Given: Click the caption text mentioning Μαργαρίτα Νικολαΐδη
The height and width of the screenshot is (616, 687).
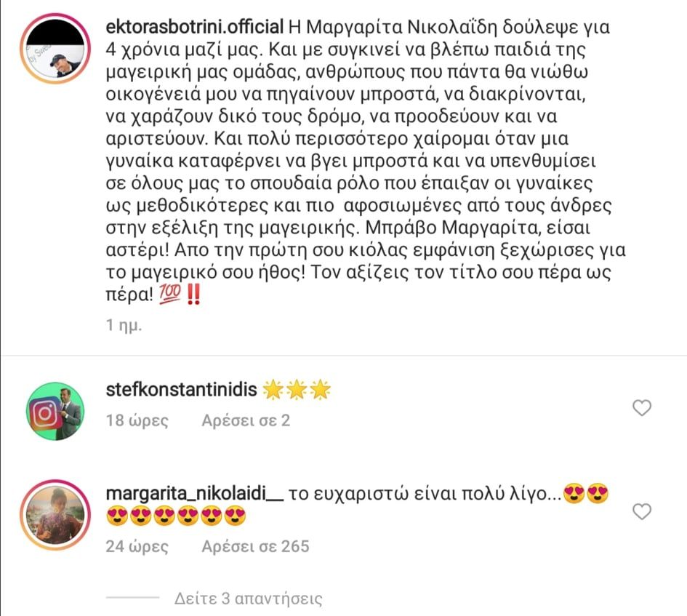Looking at the screenshot, I should (366, 161).
